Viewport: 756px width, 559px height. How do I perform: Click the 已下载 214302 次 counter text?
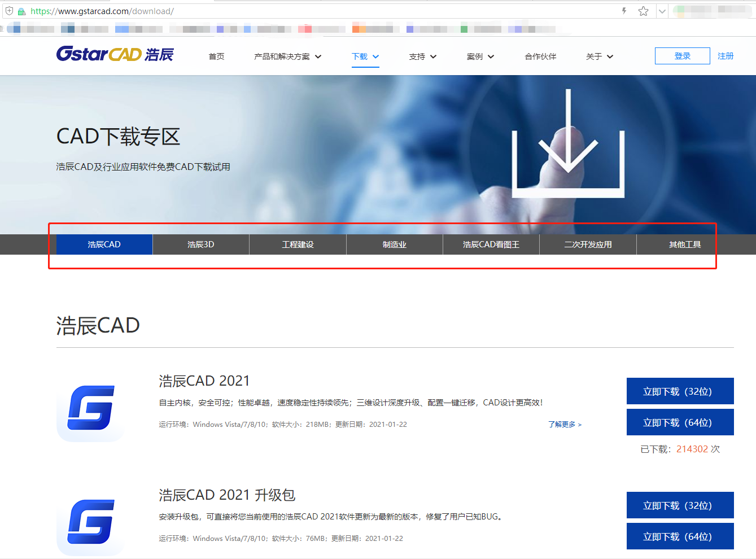[x=680, y=449]
